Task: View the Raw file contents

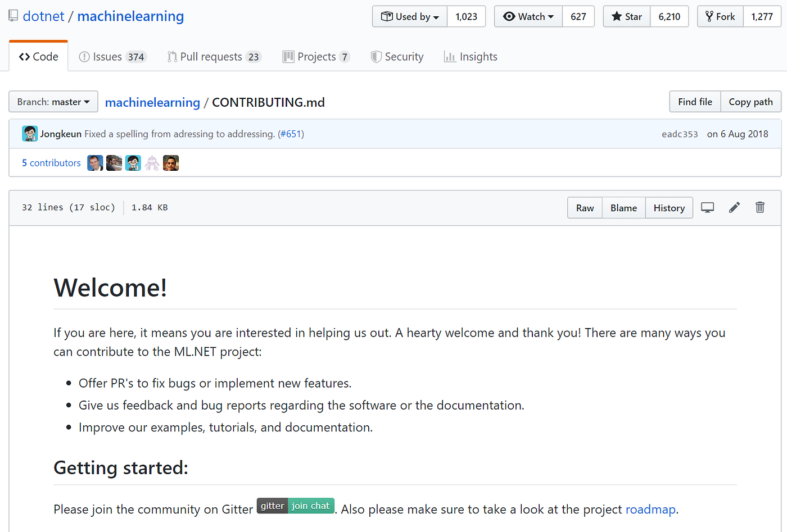Action: point(585,208)
